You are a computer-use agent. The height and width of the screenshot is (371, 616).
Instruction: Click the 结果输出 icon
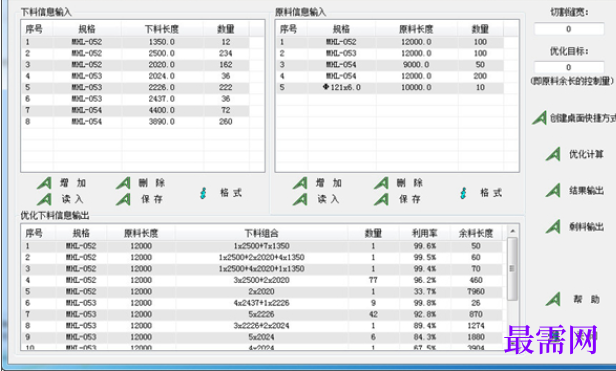[553, 191]
